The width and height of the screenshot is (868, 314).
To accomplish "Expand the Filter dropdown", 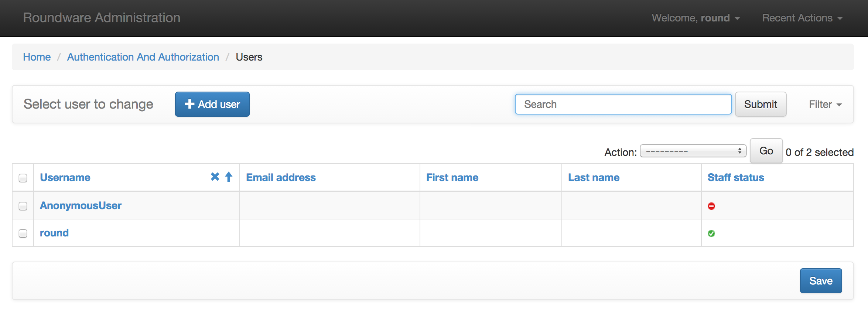I will click(826, 105).
